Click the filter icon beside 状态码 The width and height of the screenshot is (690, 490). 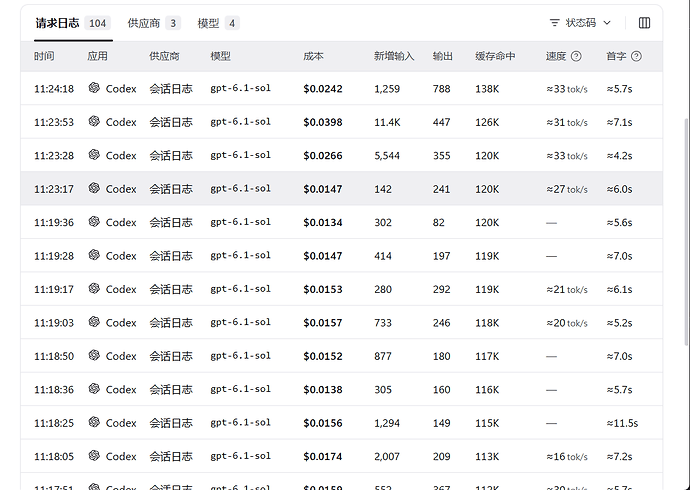[554, 23]
